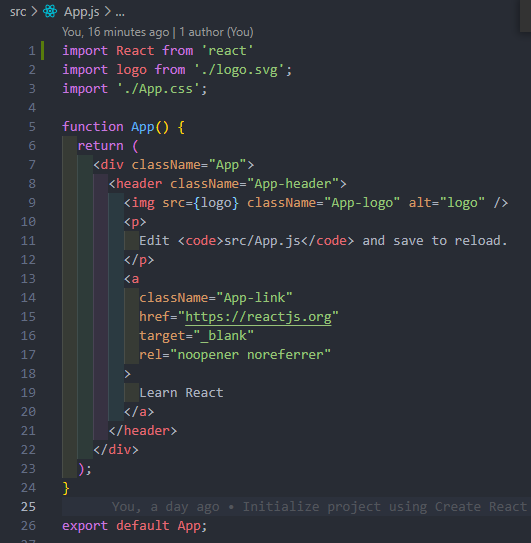Click target="_blank" attribute
Viewport: 531px width, 543px height.
coord(196,336)
